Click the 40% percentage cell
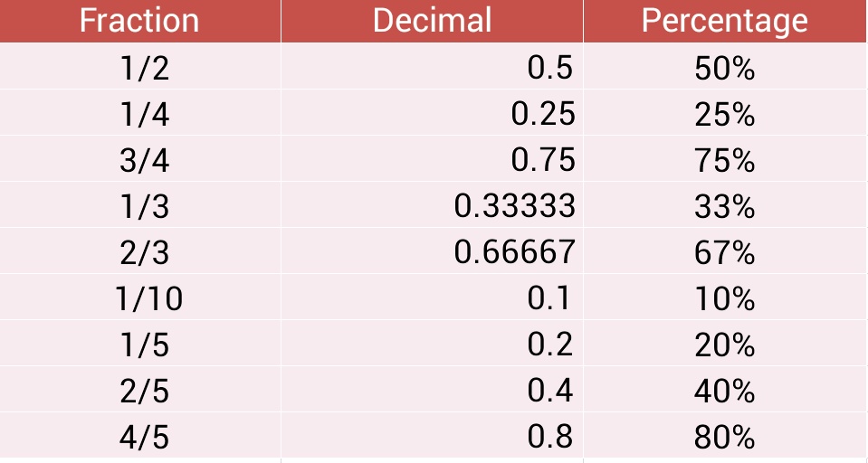The width and height of the screenshot is (868, 463). click(725, 389)
